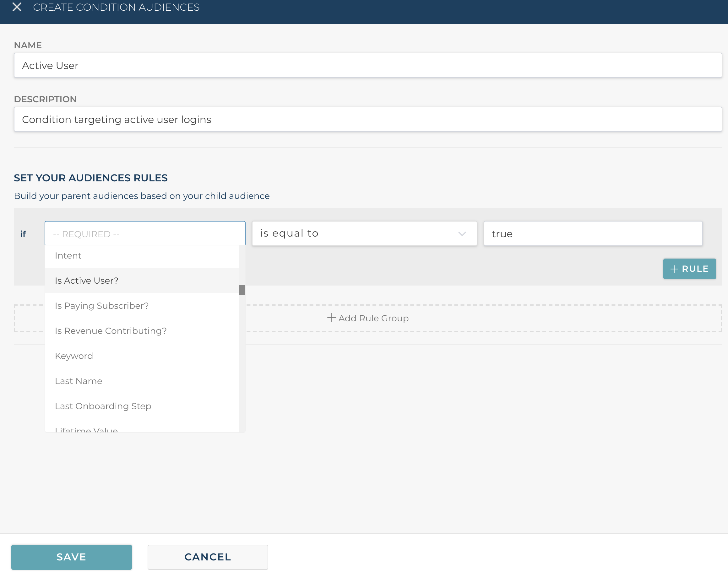728x578 pixels.
Task: Close the Create Condition Audiences dialog
Action: [17, 7]
